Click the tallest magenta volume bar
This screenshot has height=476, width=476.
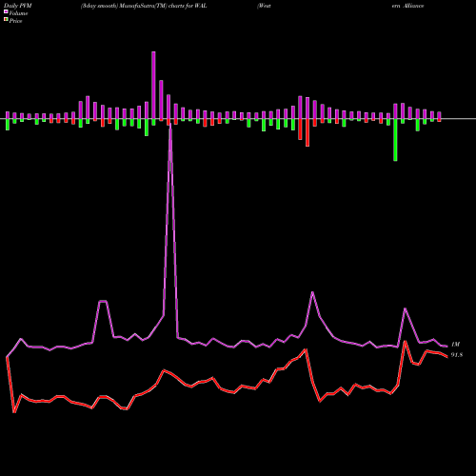point(153,85)
